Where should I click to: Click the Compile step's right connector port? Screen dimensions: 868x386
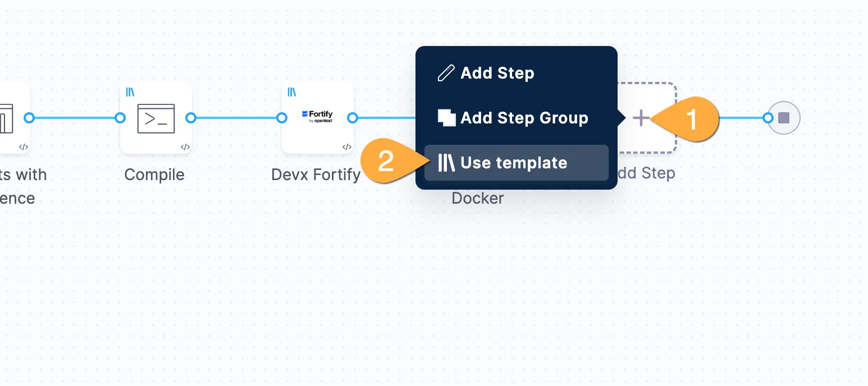191,118
